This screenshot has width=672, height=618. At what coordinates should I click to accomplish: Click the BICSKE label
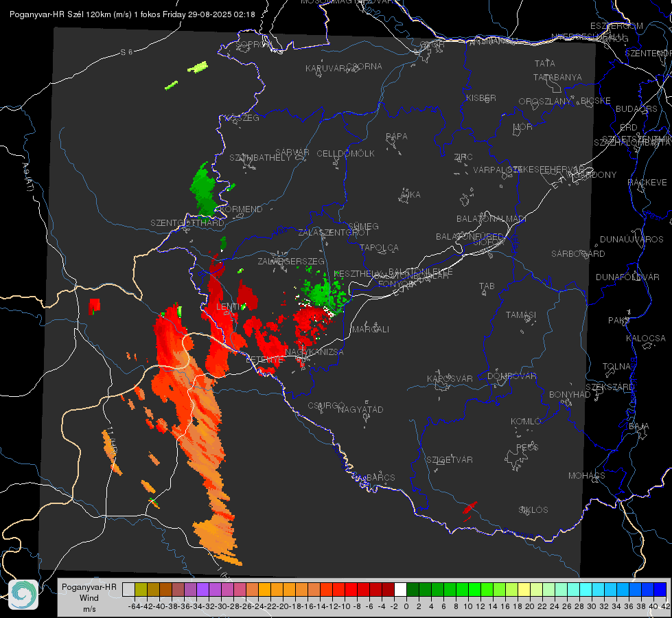coord(596,101)
